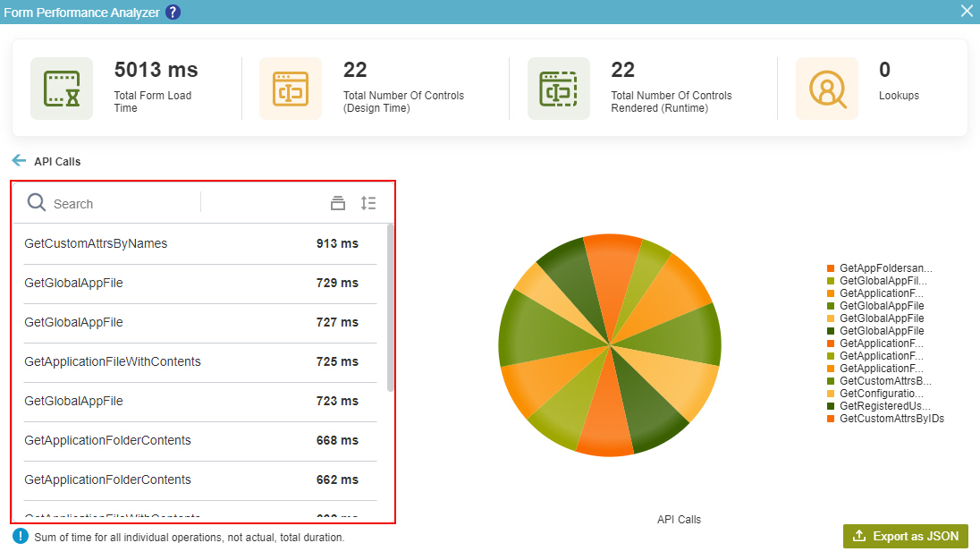980x560 pixels.
Task: Click the sort order icon
Action: pyautogui.click(x=368, y=202)
